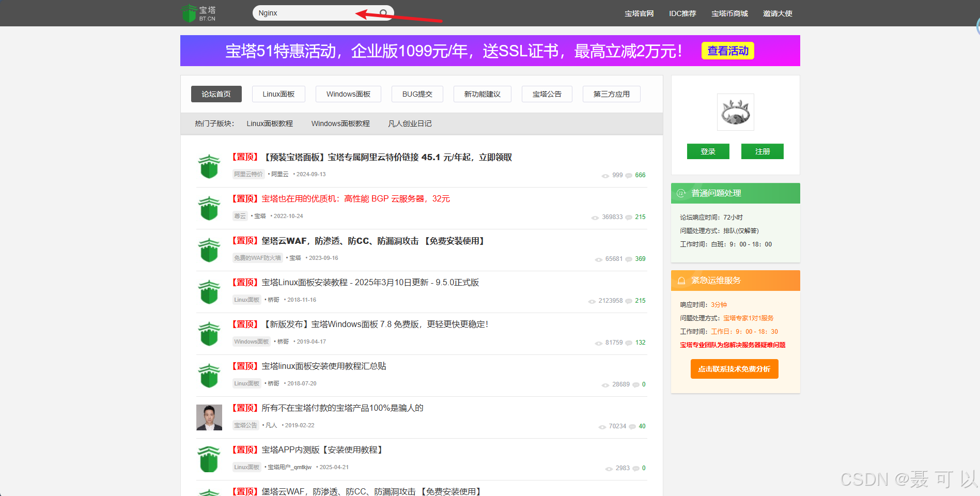Click views eye icon showing 81759
Image resolution: width=980 pixels, height=496 pixels.
(x=599, y=343)
